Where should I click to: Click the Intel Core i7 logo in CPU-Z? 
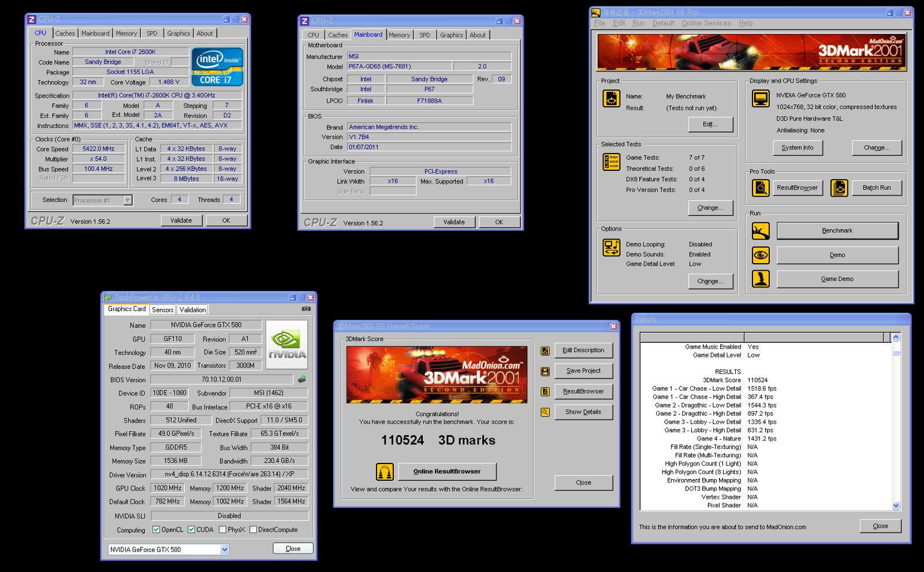click(x=219, y=67)
